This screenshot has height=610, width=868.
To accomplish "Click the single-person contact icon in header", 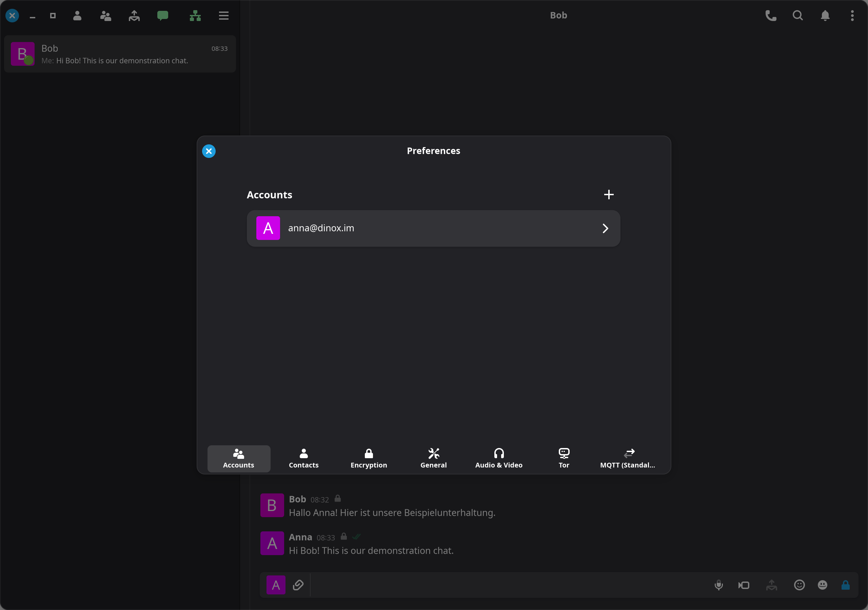I will [x=77, y=16].
